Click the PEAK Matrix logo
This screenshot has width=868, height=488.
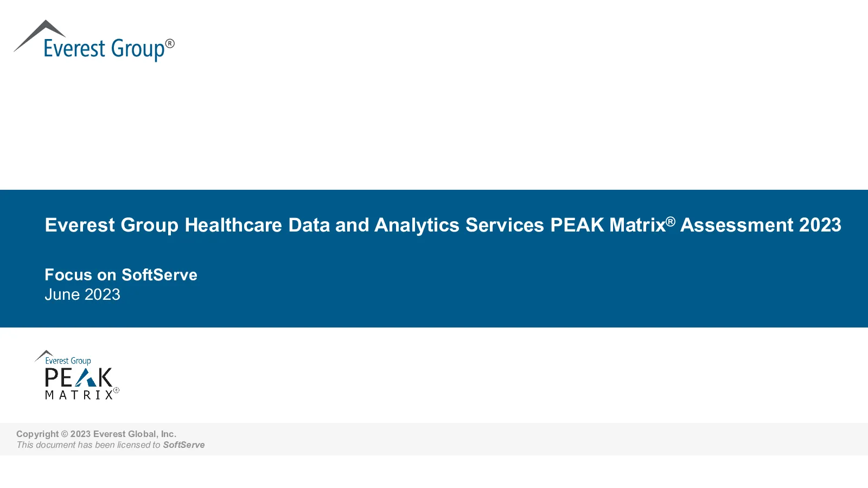(x=77, y=375)
